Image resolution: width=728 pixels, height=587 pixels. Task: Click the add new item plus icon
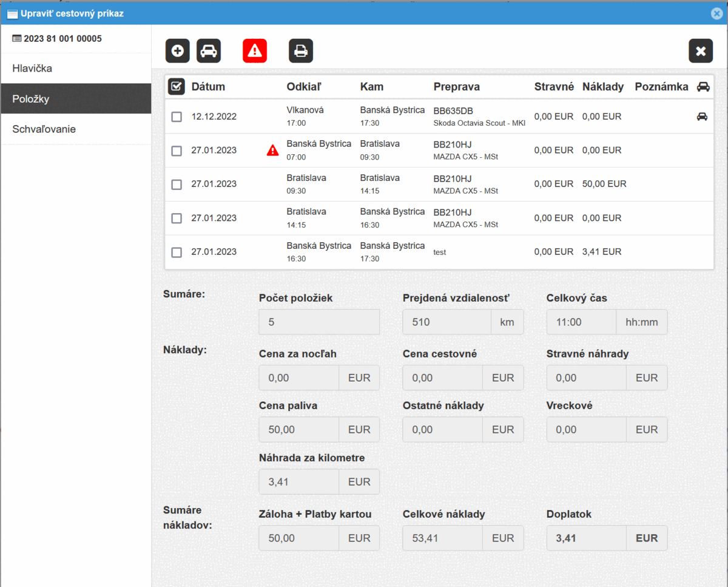pyautogui.click(x=178, y=51)
